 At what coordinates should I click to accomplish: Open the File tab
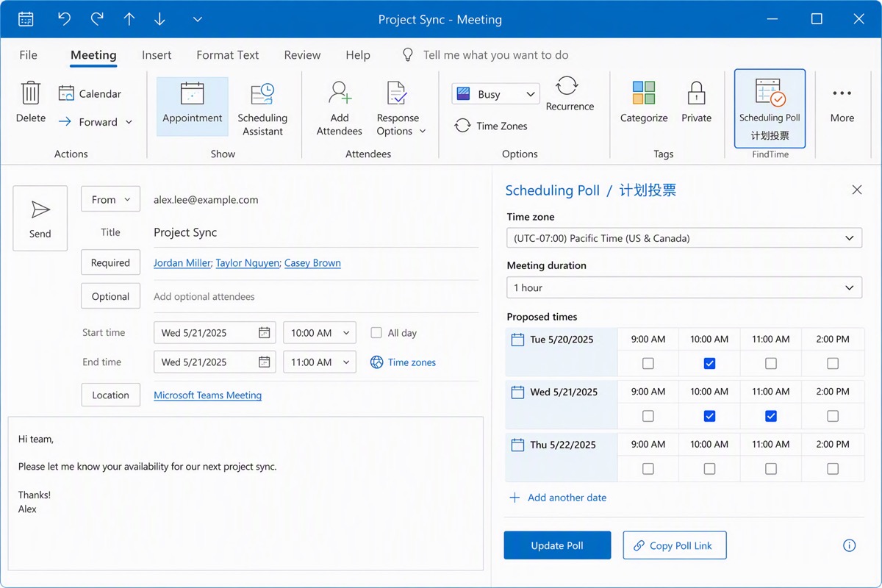pos(28,55)
